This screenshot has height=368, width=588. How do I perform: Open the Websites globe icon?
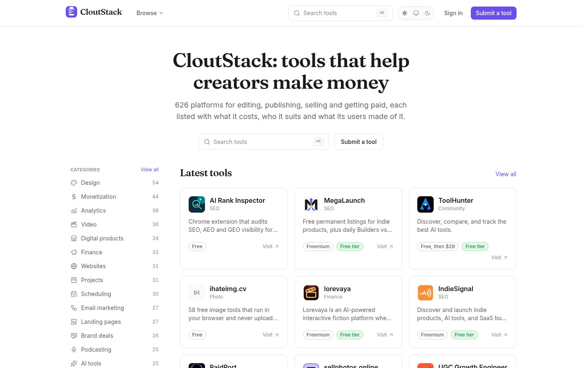click(74, 266)
